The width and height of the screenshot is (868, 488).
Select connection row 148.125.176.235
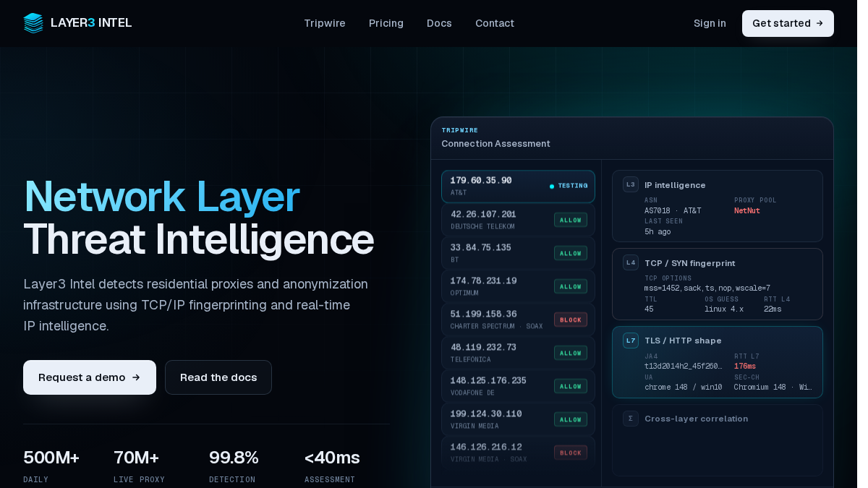(519, 386)
